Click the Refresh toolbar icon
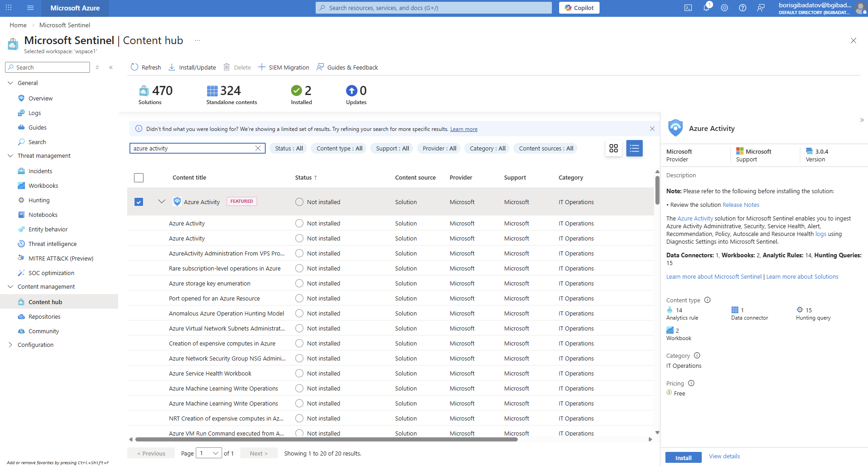Viewport: 868px width, 466px height. click(134, 67)
